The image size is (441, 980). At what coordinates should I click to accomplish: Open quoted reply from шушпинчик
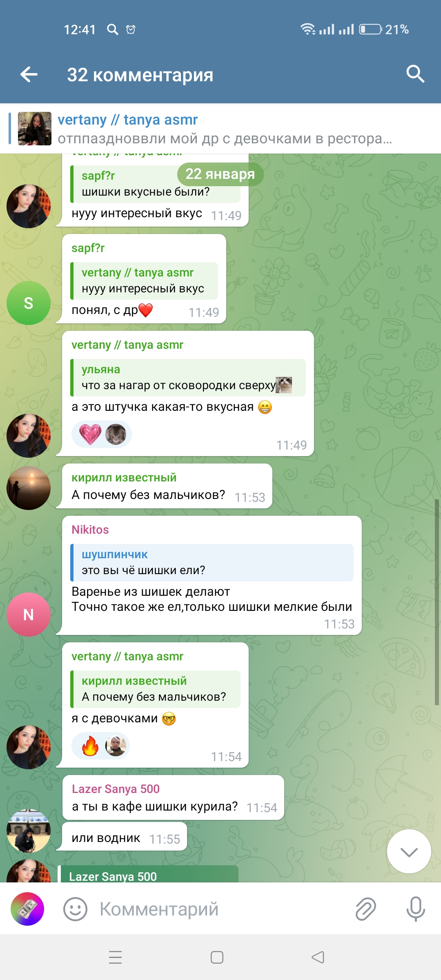(212, 562)
